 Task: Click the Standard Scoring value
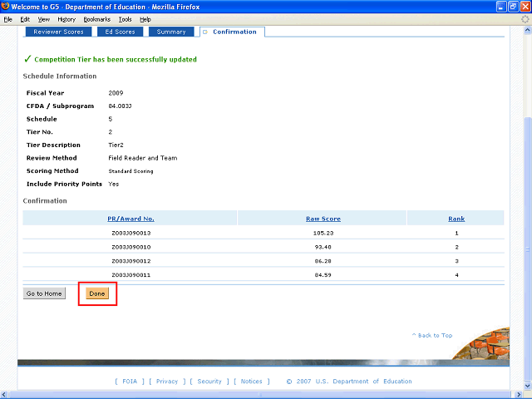point(131,171)
